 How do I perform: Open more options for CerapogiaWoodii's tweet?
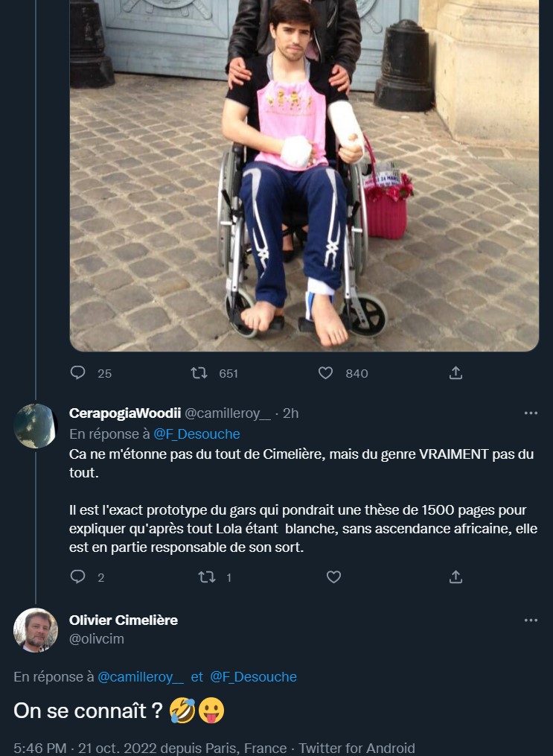coord(531,413)
